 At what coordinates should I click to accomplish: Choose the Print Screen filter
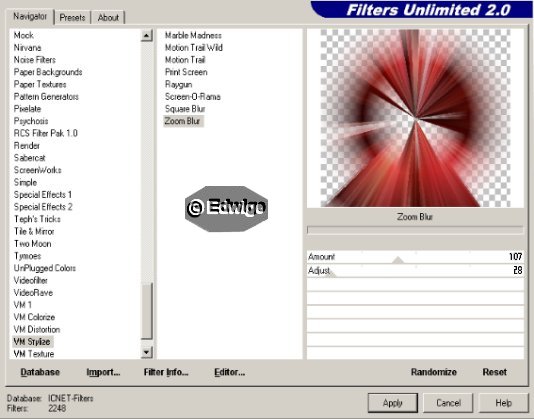[x=186, y=72]
